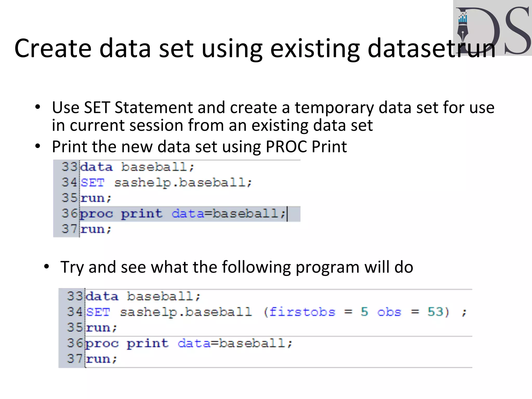The image size is (532, 399).
Task: Place cursor on highlighted 'proc print data=baseball;' line
Action: [183, 214]
